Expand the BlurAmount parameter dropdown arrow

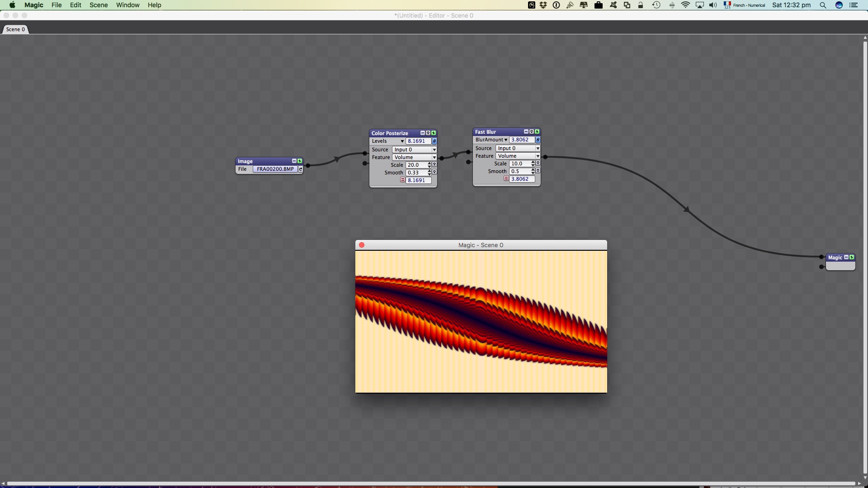[505, 140]
